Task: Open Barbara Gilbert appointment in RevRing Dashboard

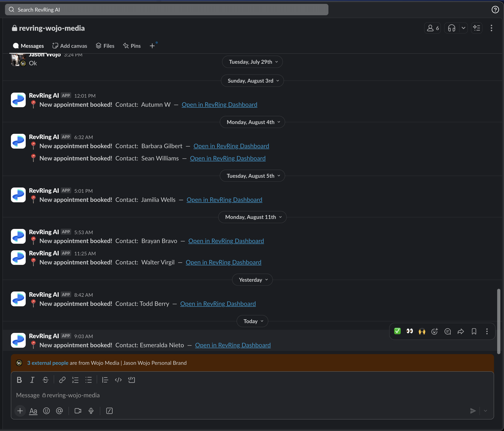Action: click(x=231, y=146)
